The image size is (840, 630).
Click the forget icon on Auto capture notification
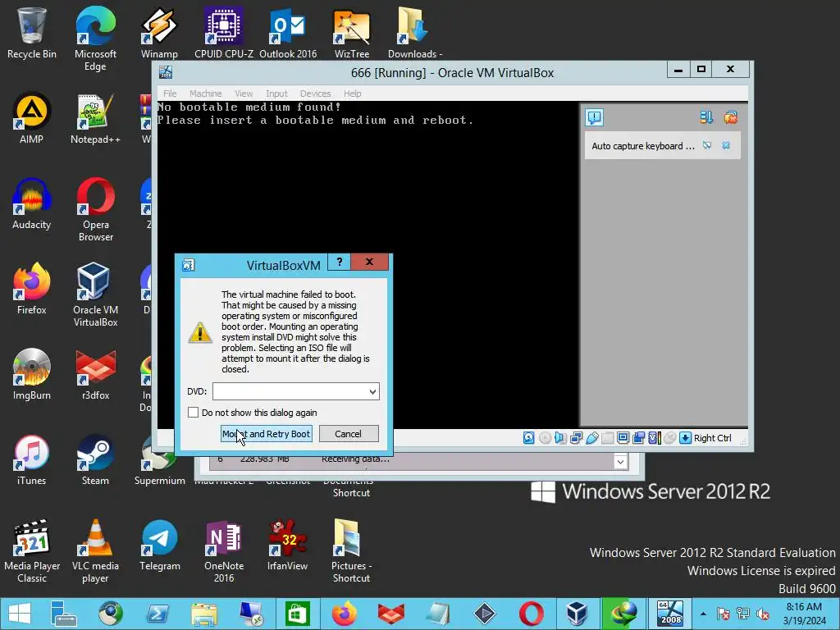click(707, 146)
